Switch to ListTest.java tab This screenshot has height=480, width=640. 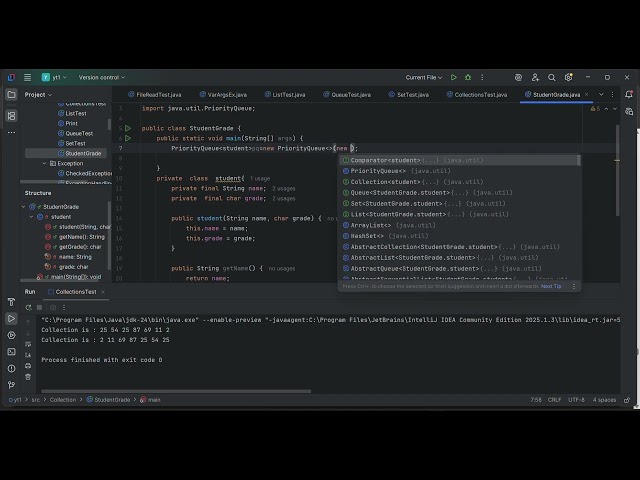(x=285, y=95)
